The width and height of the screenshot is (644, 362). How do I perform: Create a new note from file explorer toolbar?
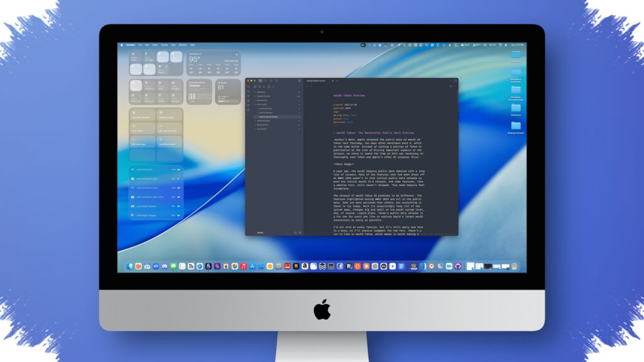(x=255, y=87)
